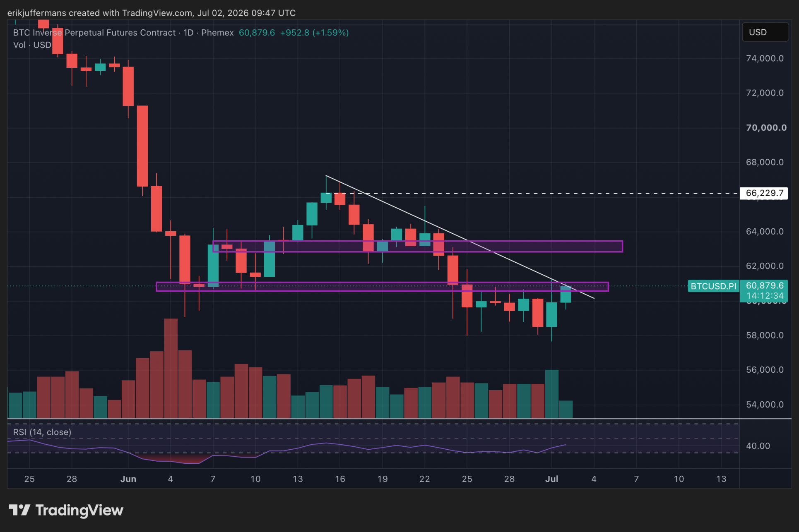
Task: Click the header price value 60,879.6
Action: click(257, 33)
